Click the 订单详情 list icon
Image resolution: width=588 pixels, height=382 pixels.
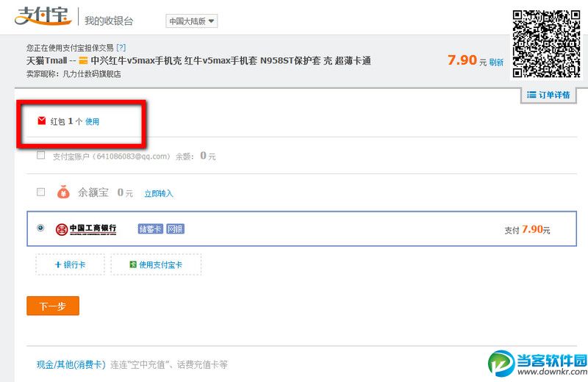click(531, 95)
